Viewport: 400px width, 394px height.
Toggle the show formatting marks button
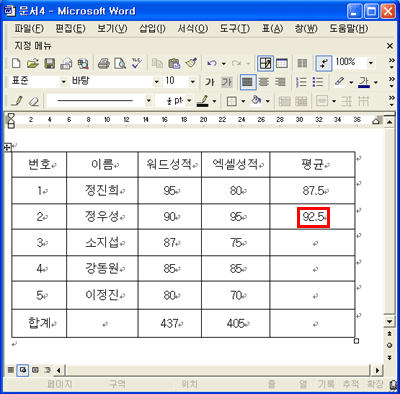[324, 63]
